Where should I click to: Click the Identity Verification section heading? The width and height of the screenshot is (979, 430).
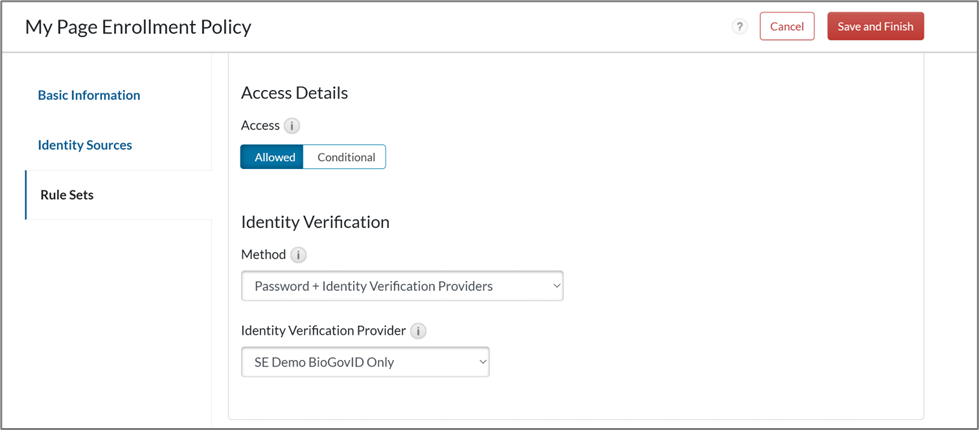(315, 222)
